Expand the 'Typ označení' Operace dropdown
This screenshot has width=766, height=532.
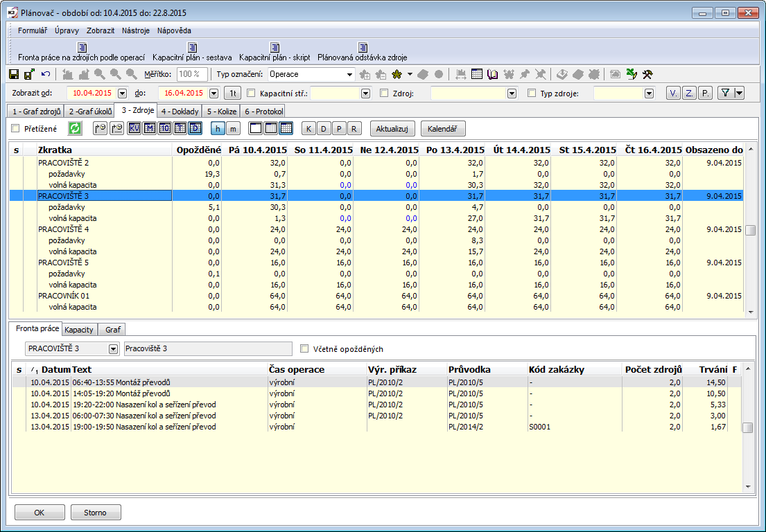tap(349, 74)
